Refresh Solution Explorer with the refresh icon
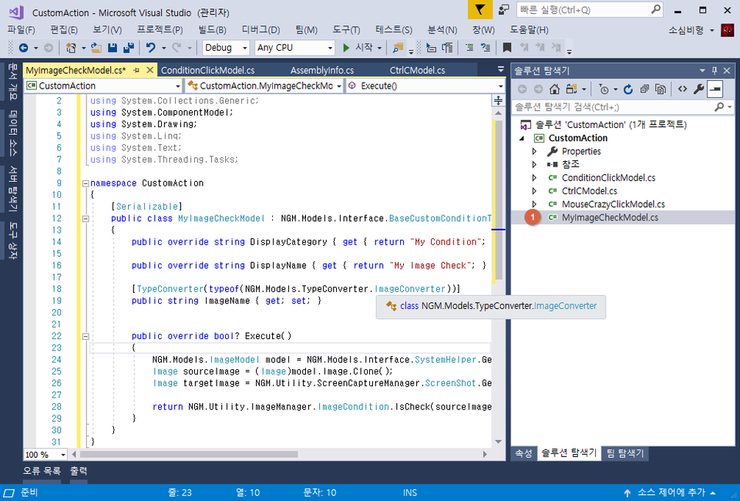The image size is (740, 501). (x=628, y=89)
